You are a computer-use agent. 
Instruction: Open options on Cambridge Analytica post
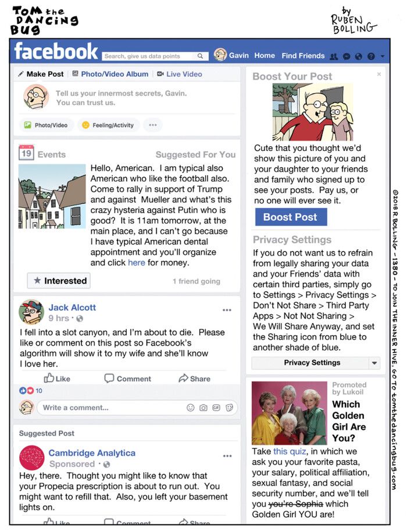click(x=227, y=456)
